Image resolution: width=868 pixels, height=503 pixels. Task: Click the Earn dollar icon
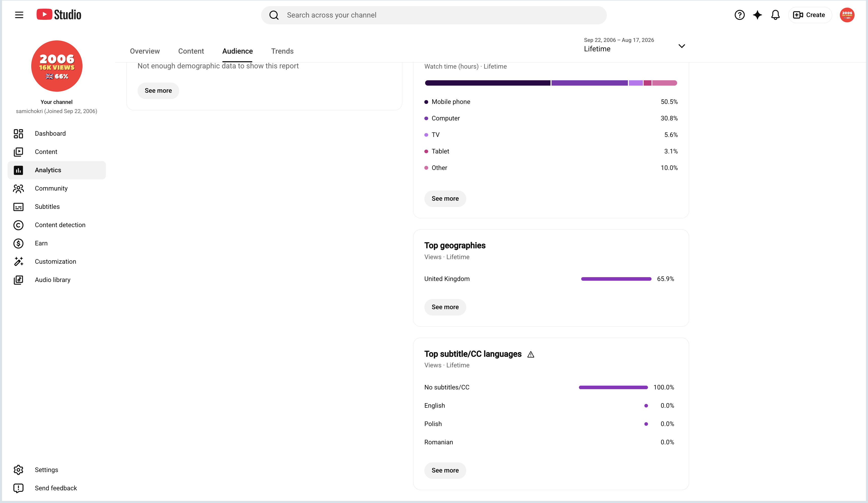point(18,243)
